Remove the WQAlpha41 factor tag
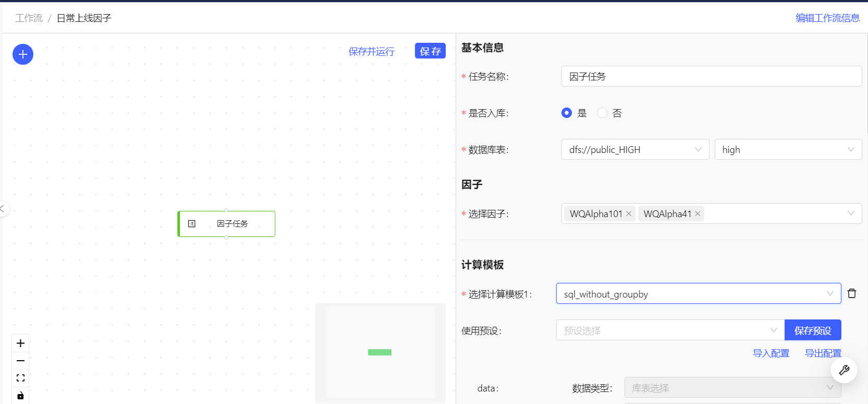Screen dimensions: 868x404 pos(698,214)
